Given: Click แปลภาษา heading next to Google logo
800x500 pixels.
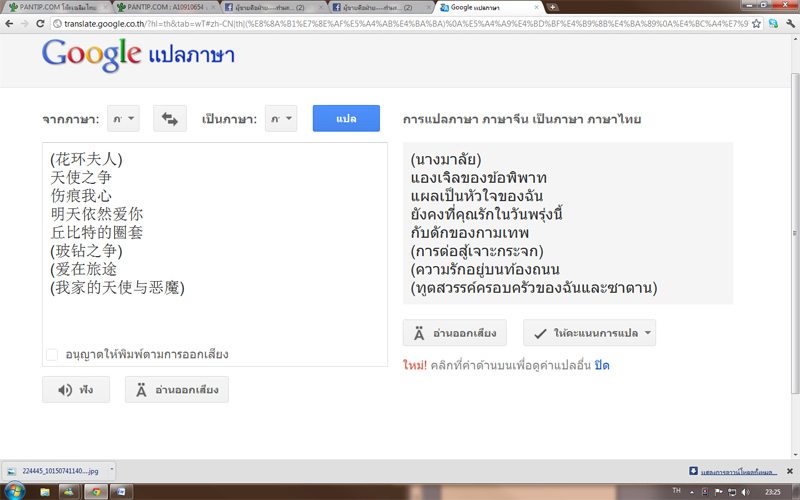Looking at the screenshot, I should pyautogui.click(x=192, y=55).
